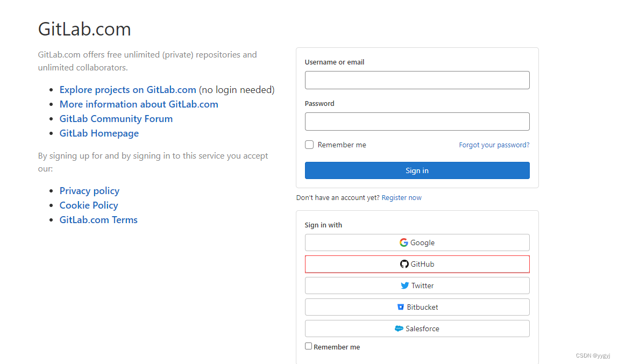618x364 pixels.
Task: Go to the GitLab Homepage link
Action: 99,133
